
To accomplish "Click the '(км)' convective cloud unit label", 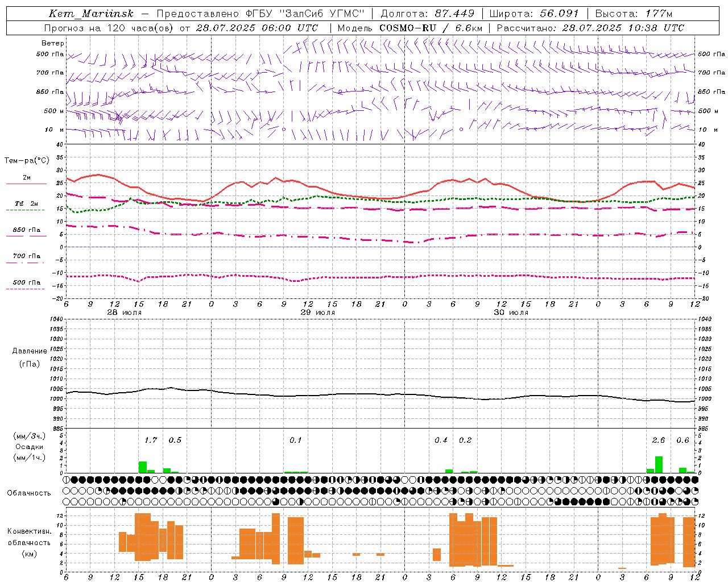I will pyautogui.click(x=30, y=554).
